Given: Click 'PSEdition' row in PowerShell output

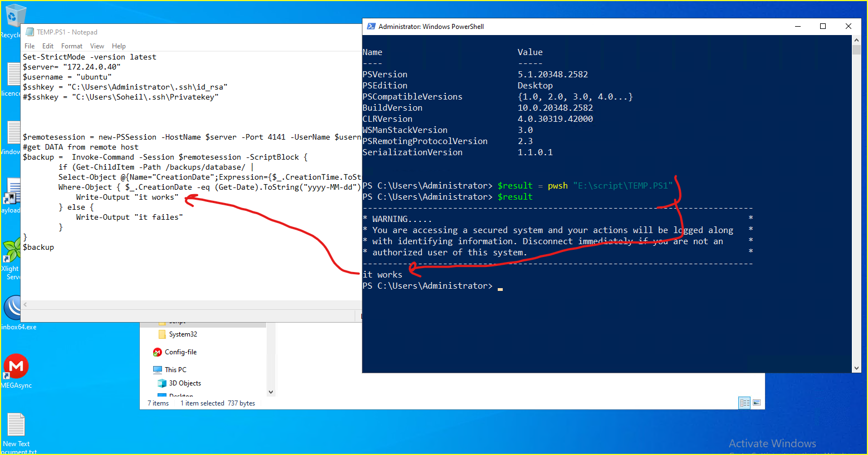Looking at the screenshot, I should (x=457, y=86).
